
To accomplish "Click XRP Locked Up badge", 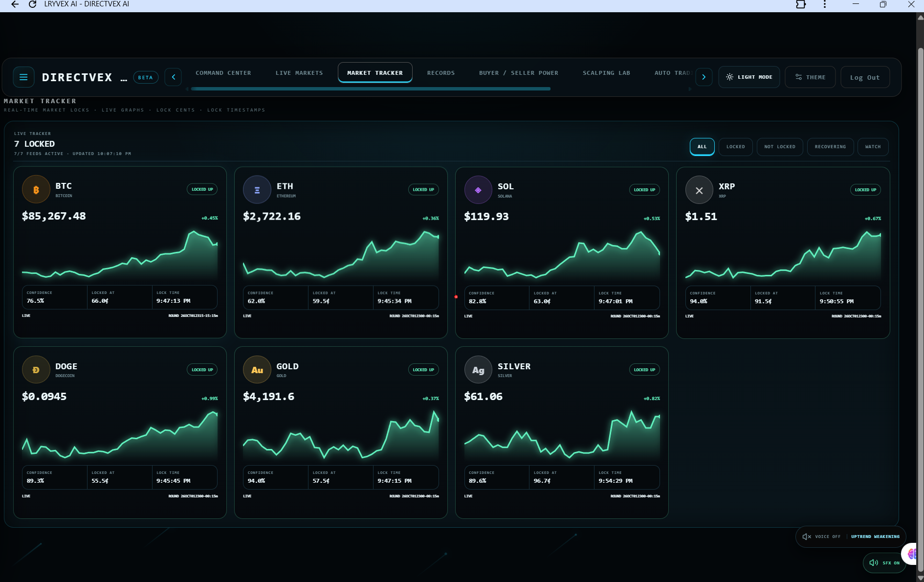I will coord(865,190).
